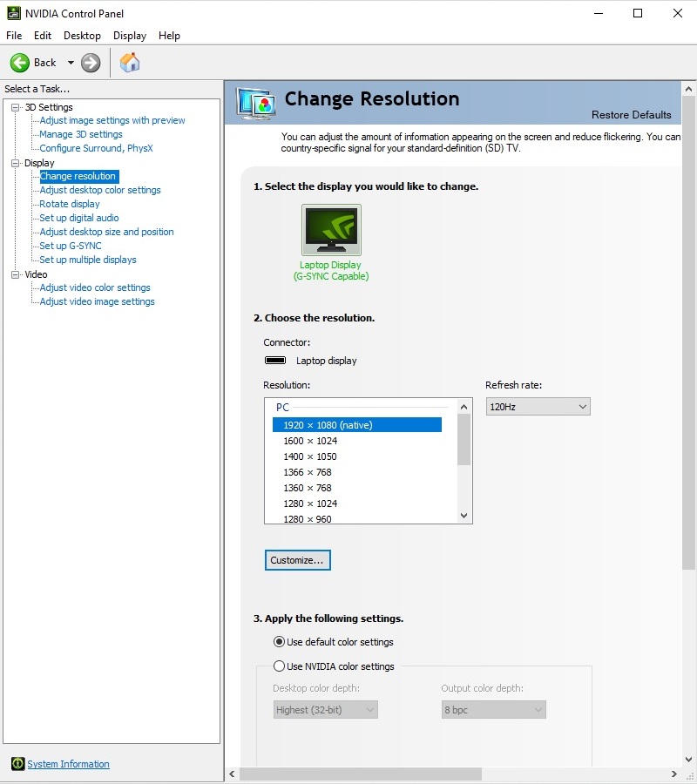Open Adjust desktop size and position
697x784 pixels.
[x=106, y=232]
